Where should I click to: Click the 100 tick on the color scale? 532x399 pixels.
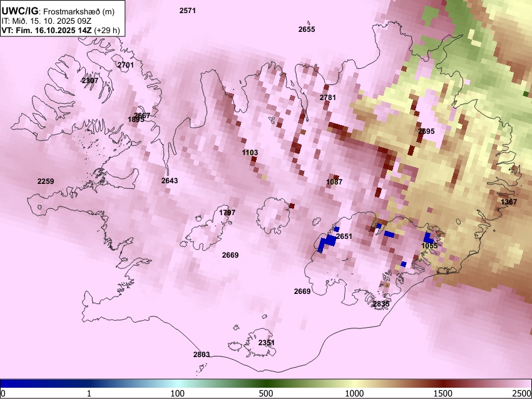[177, 393]
